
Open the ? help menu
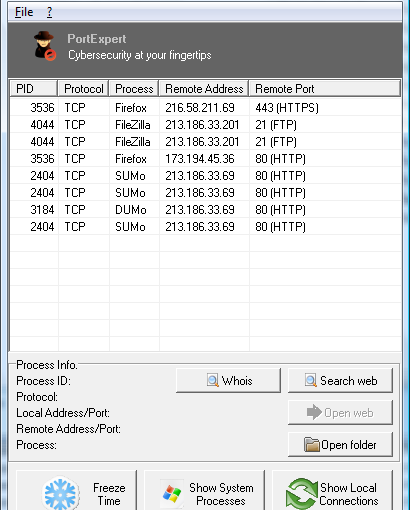coord(49,12)
